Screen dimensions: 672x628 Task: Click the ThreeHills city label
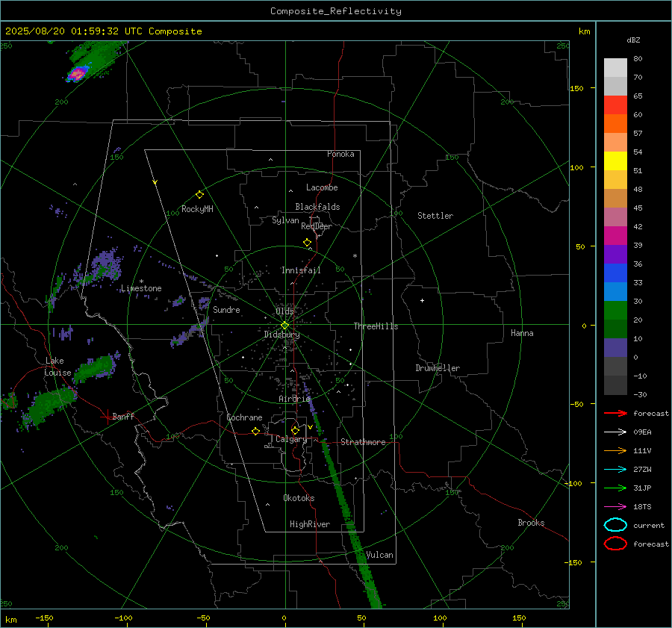coord(376,326)
